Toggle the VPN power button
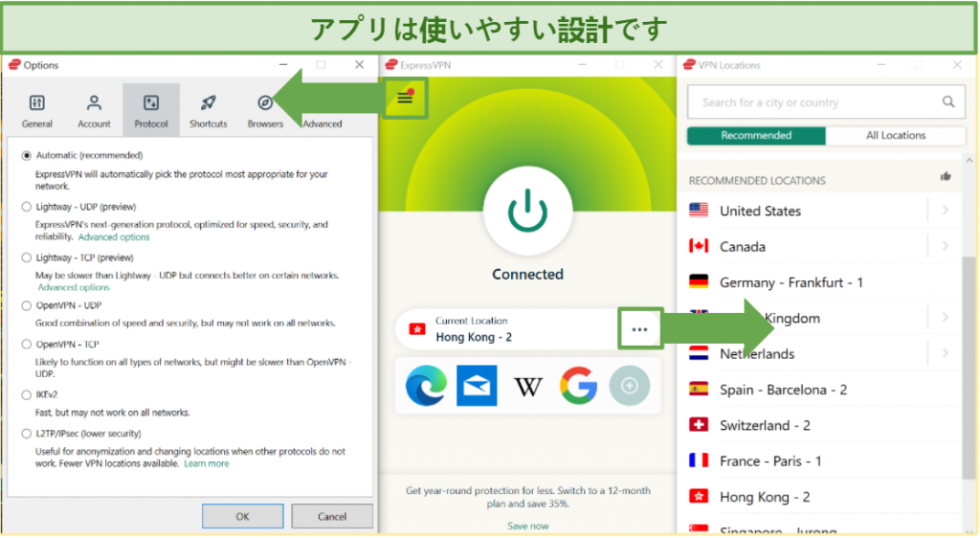Viewport: 980px width, 538px height. coord(527,210)
